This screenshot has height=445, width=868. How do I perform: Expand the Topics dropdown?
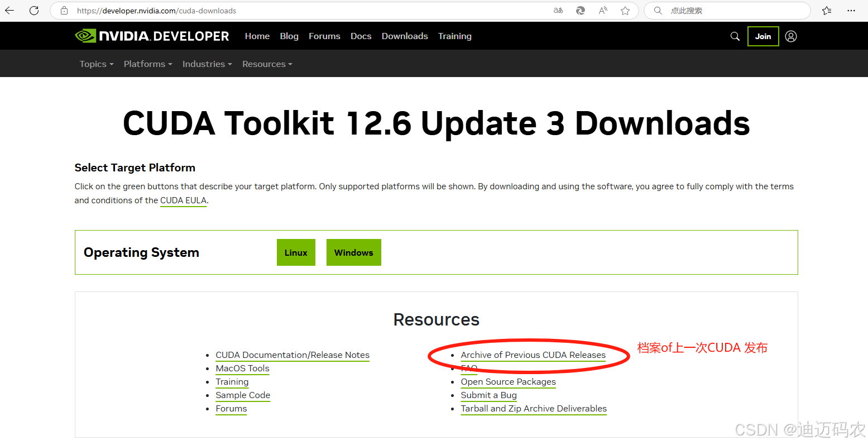[97, 64]
